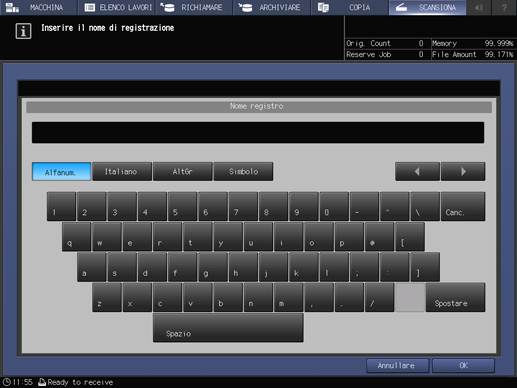Click the speaker volume icon

tap(479, 7)
